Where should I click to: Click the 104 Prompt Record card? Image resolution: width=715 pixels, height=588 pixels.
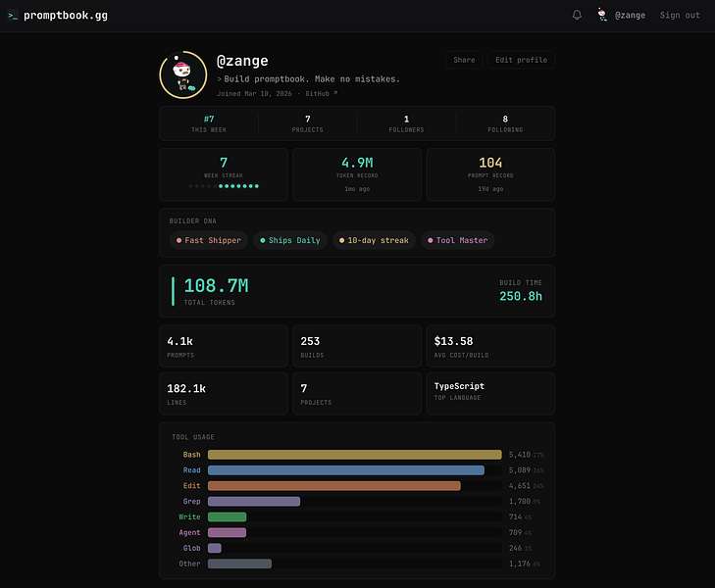(490, 174)
